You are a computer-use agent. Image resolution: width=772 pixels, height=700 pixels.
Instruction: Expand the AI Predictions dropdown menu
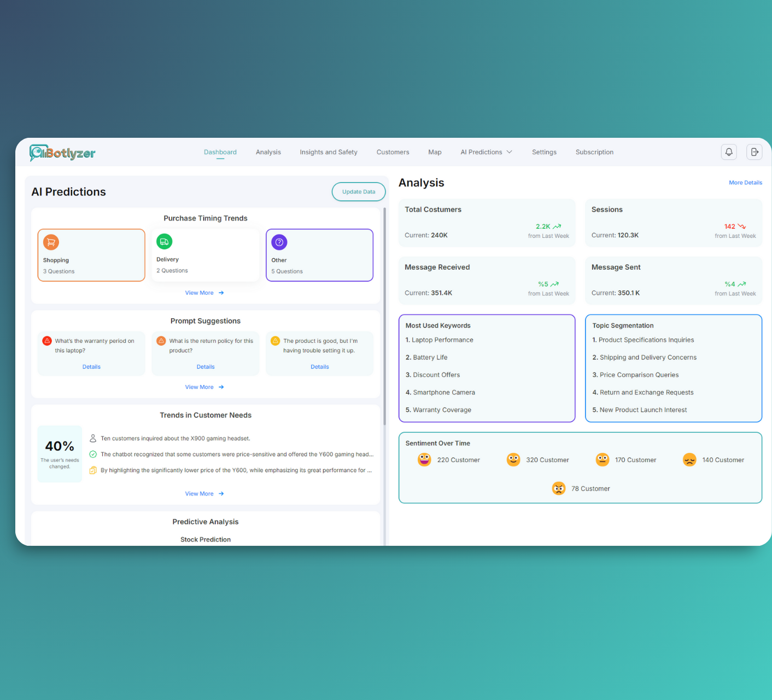pos(486,152)
